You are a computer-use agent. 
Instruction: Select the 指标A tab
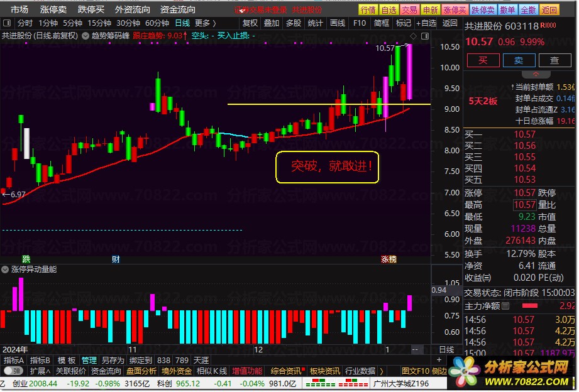[14, 360]
